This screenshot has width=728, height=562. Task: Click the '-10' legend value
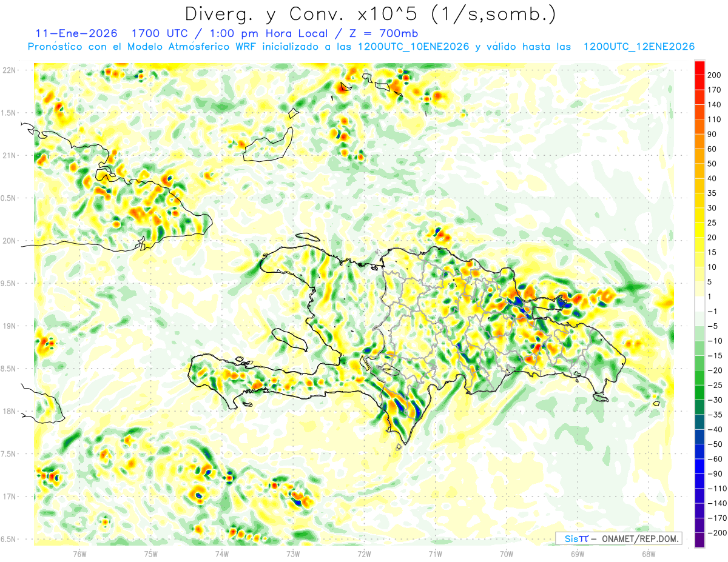[x=716, y=341]
